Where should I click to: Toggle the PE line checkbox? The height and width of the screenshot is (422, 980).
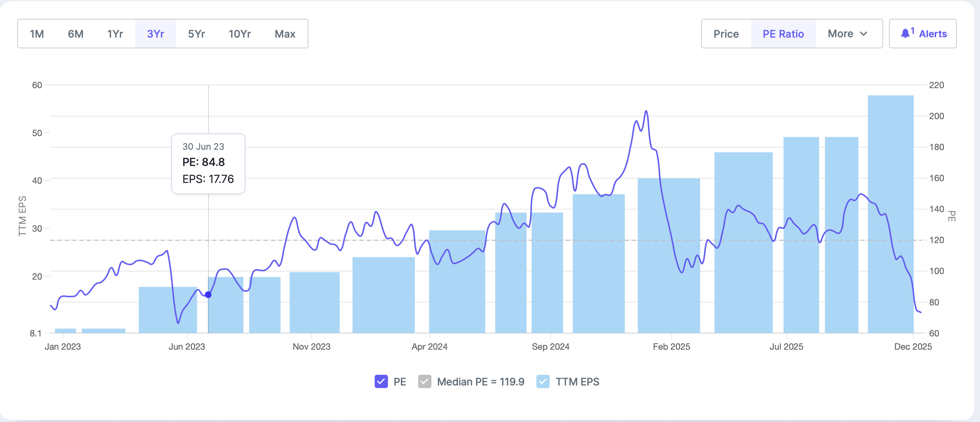click(x=381, y=381)
